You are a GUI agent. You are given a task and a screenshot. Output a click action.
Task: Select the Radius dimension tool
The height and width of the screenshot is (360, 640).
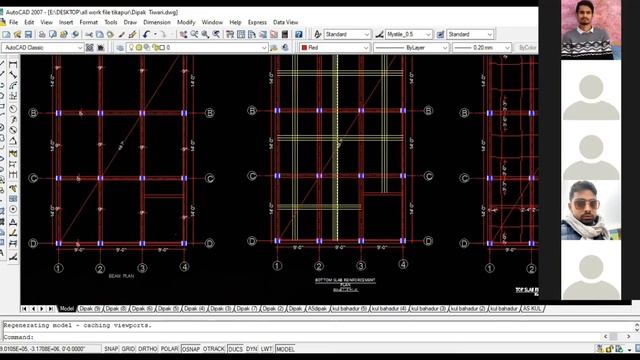pos(13,109)
